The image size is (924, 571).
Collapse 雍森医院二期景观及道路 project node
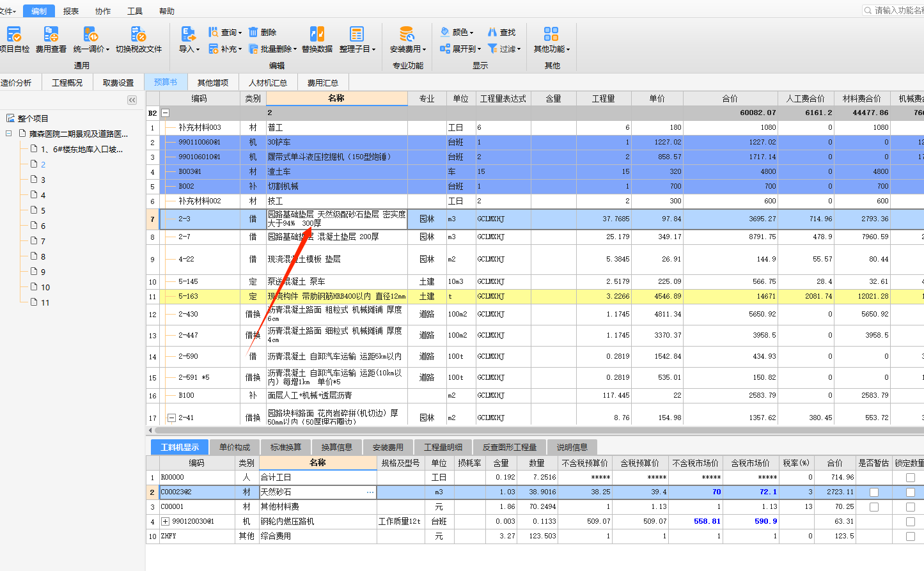tap(9, 134)
